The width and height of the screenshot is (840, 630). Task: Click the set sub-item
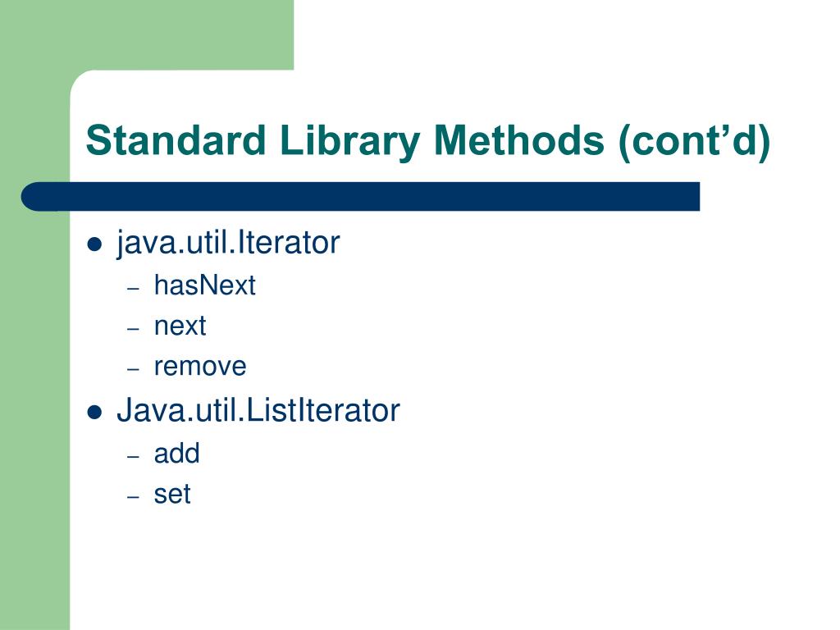tap(172, 495)
